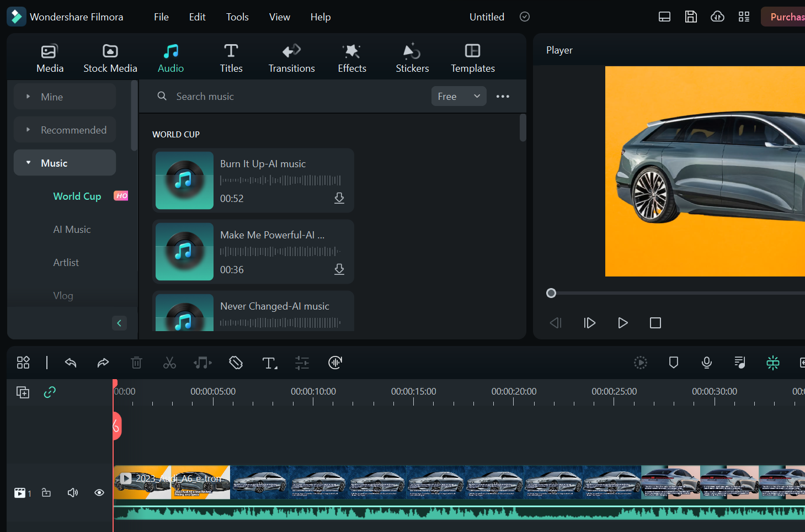Download the Burn It Up track
Screen dimensions: 805x532
pos(339,198)
